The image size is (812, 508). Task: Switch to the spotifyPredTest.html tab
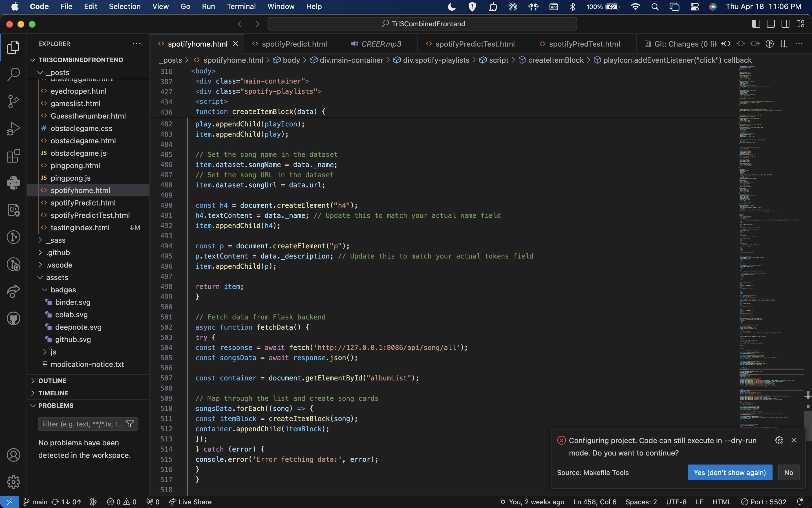click(x=584, y=44)
